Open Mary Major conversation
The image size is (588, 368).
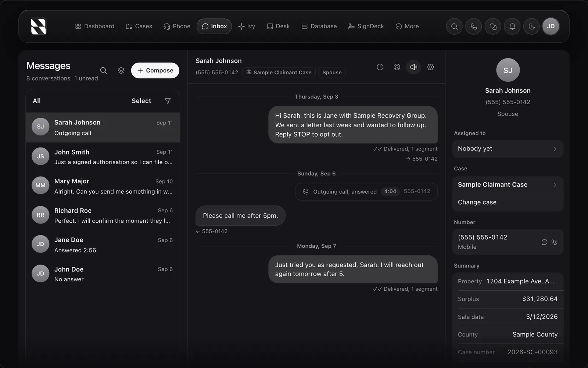click(x=103, y=186)
